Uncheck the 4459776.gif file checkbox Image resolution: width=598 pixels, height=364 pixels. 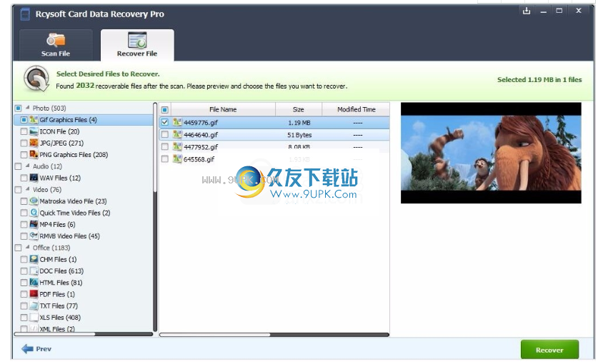(165, 122)
